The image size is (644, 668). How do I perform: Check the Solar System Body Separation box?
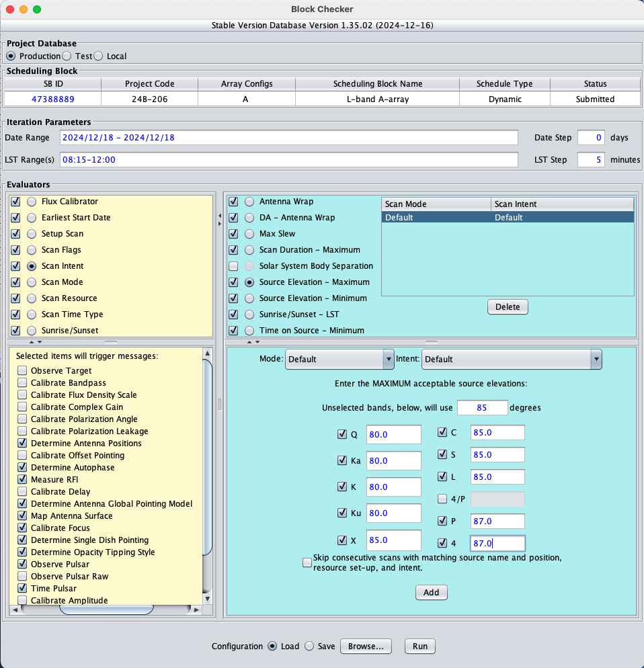233,266
